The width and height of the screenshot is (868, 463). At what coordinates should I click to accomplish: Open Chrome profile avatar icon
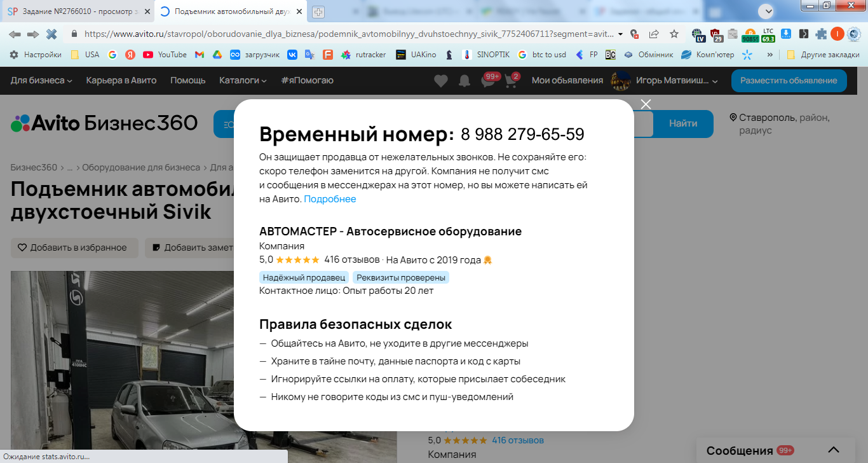[837, 34]
